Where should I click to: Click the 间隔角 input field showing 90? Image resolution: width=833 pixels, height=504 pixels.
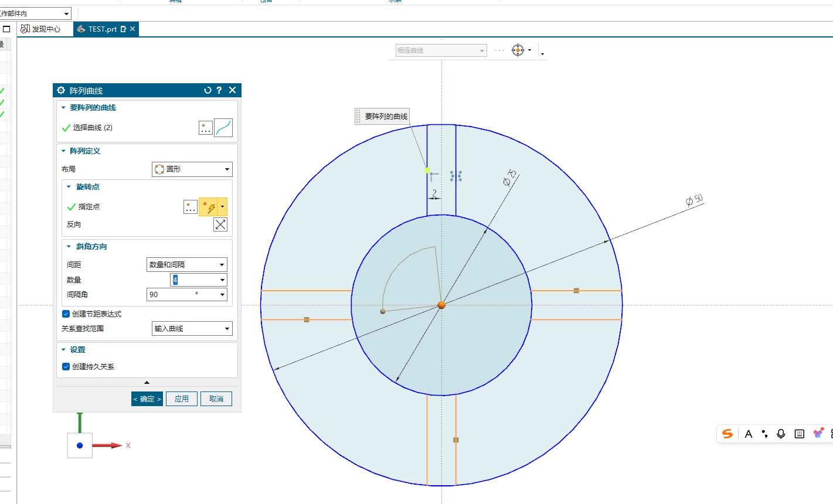click(182, 295)
